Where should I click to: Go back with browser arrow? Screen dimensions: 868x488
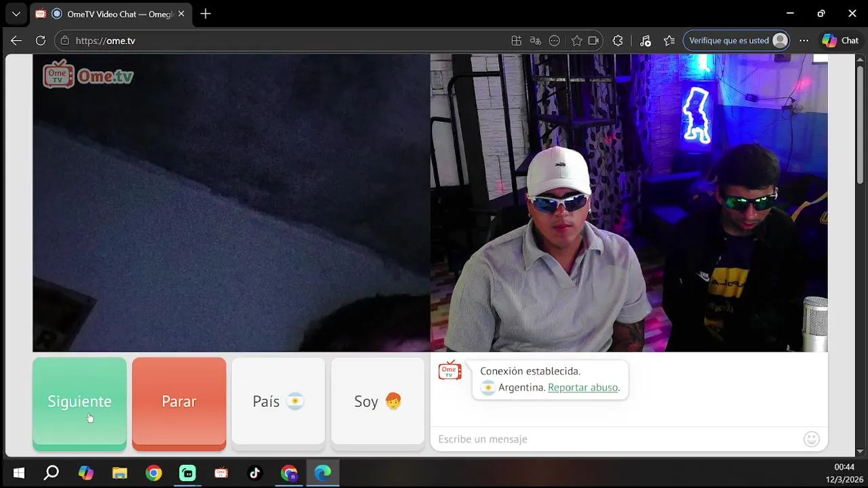coord(16,41)
